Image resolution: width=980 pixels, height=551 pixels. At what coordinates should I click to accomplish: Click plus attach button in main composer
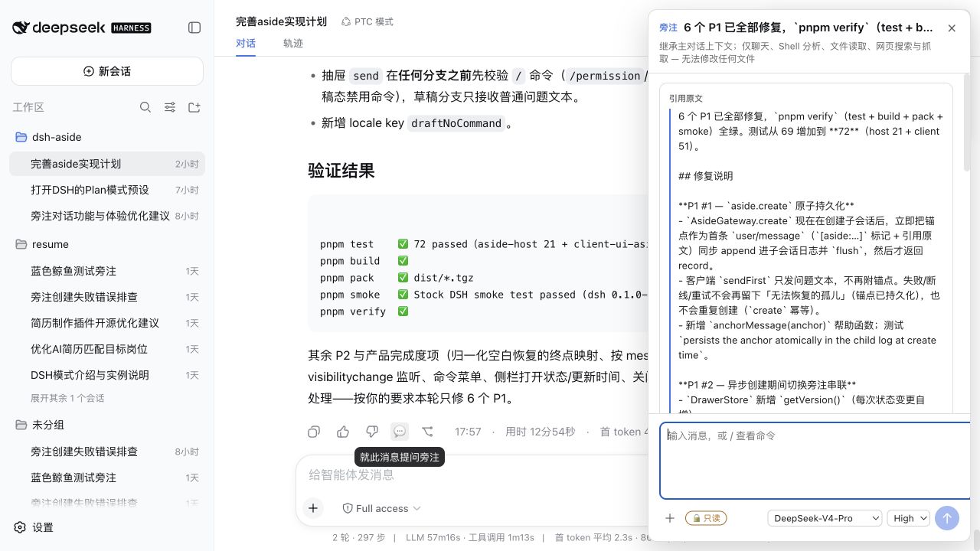tap(313, 507)
